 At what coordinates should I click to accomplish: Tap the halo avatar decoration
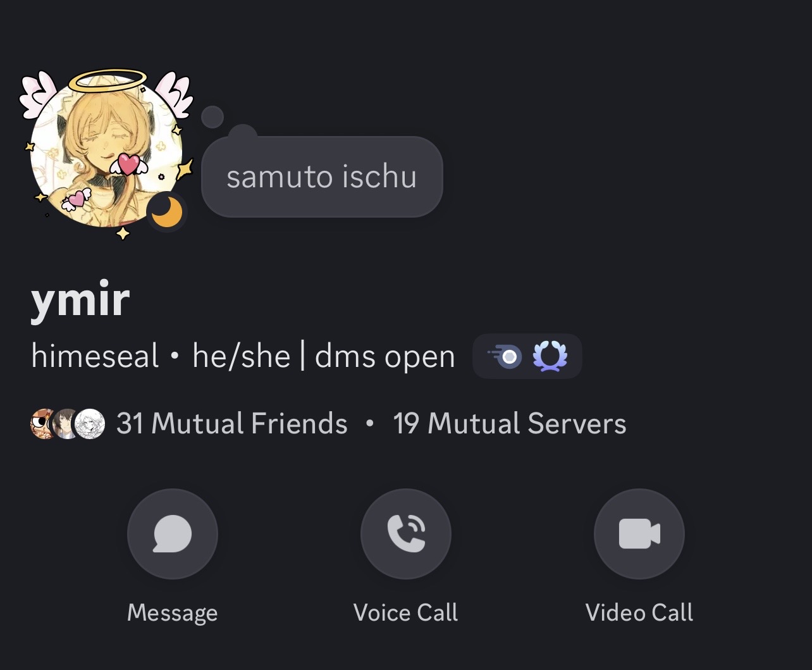tap(108, 80)
